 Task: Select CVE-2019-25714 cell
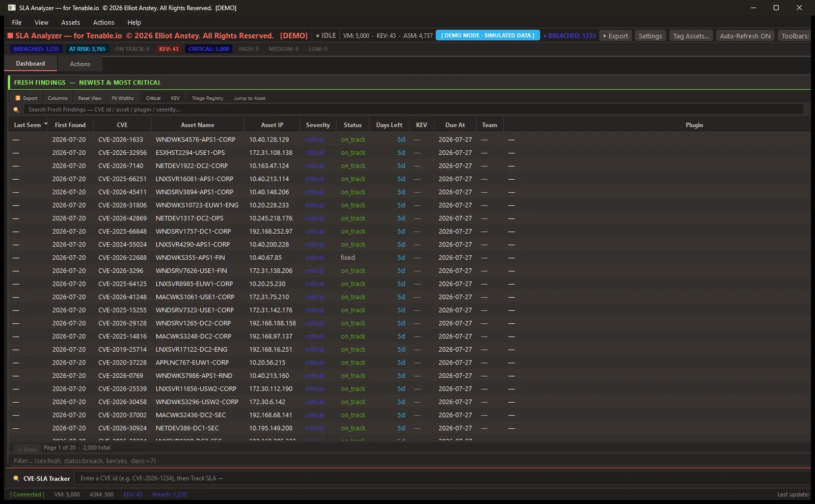122,349
